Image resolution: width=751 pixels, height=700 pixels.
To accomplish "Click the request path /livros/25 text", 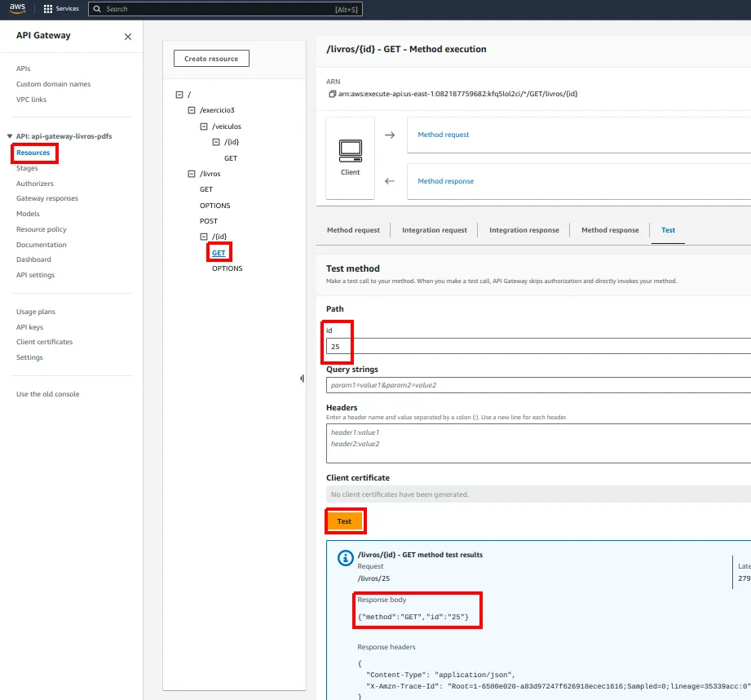I will (373, 578).
